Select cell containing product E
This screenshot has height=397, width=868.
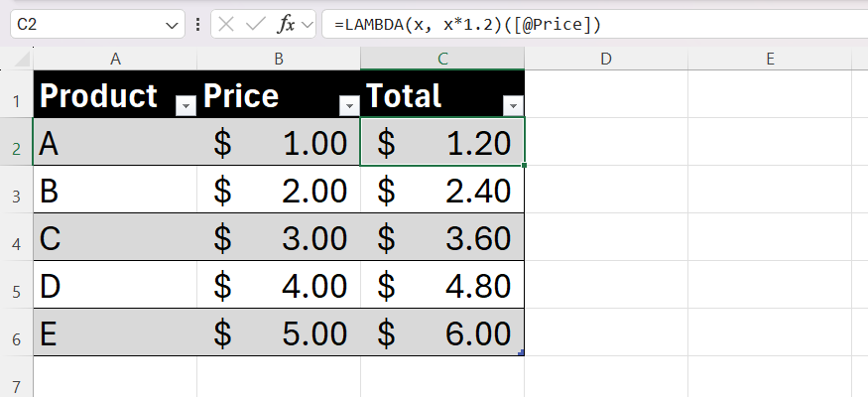tap(115, 332)
